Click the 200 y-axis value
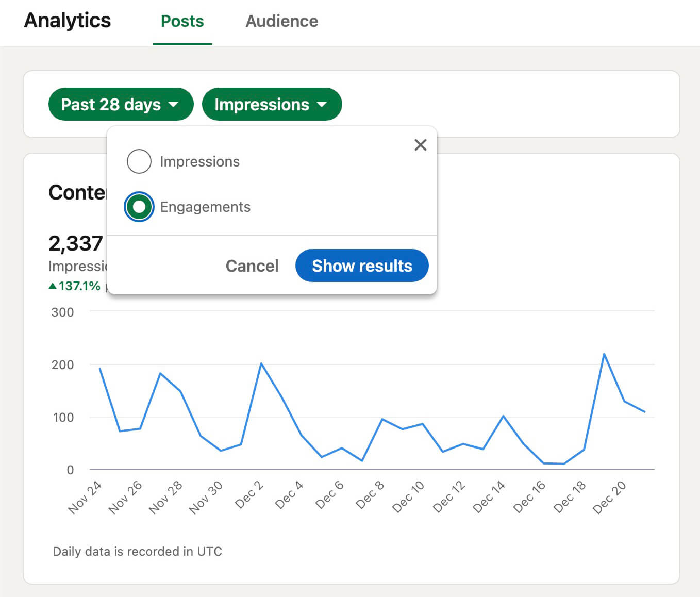700x597 pixels. pos(62,364)
